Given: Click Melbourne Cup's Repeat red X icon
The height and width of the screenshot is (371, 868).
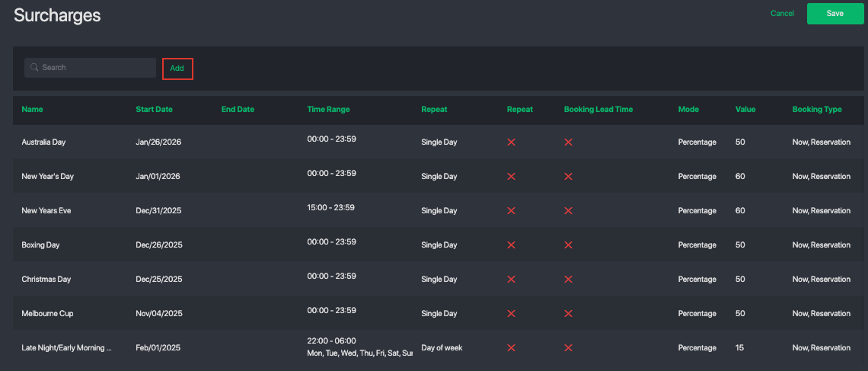Looking at the screenshot, I should [512, 313].
